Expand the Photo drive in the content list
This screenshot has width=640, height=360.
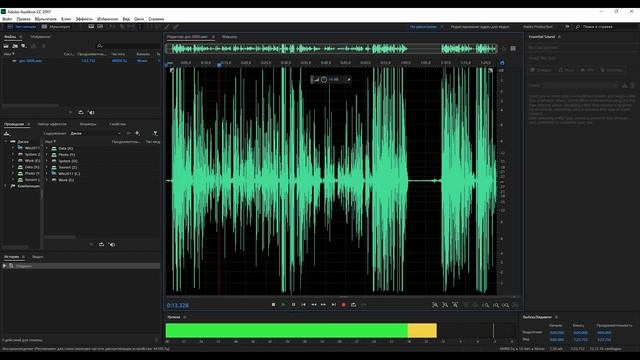coord(47,155)
